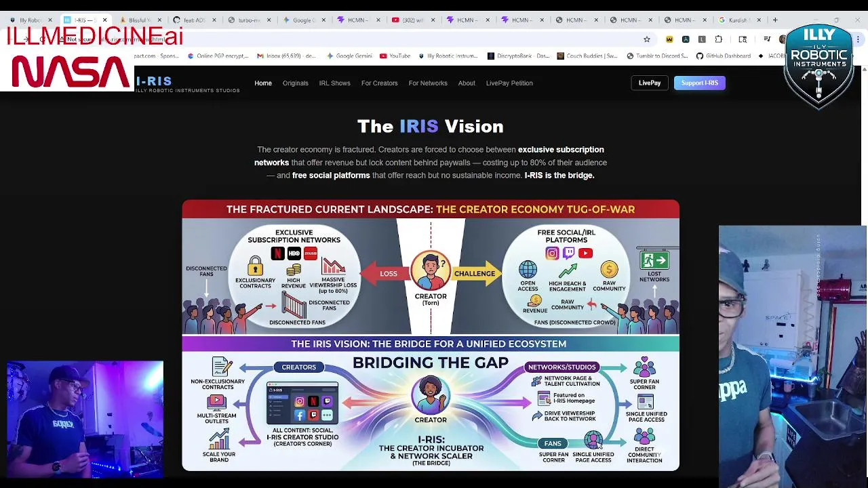Open the Extensions puzzle-piece menu
This screenshot has width=868, height=488.
click(719, 39)
